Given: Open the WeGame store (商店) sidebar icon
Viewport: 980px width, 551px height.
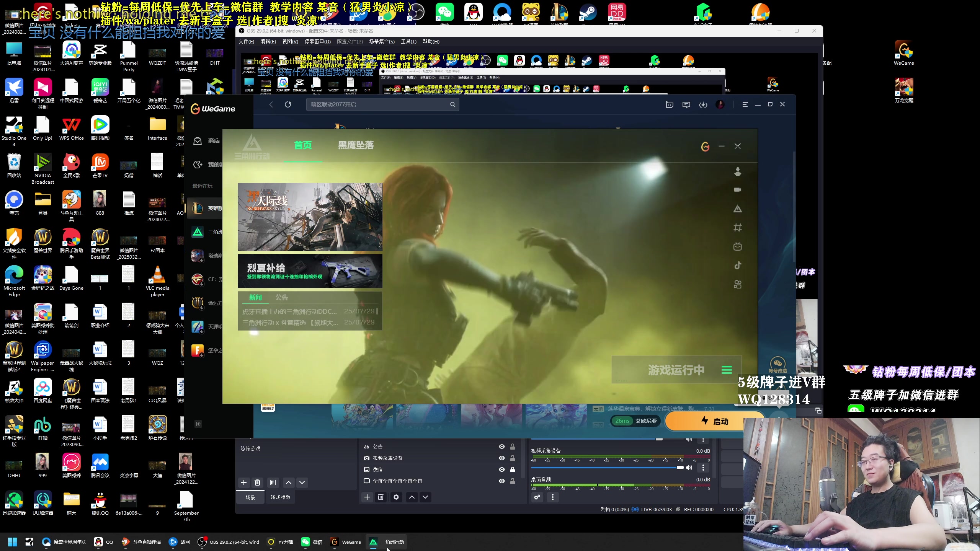Looking at the screenshot, I should (x=198, y=141).
